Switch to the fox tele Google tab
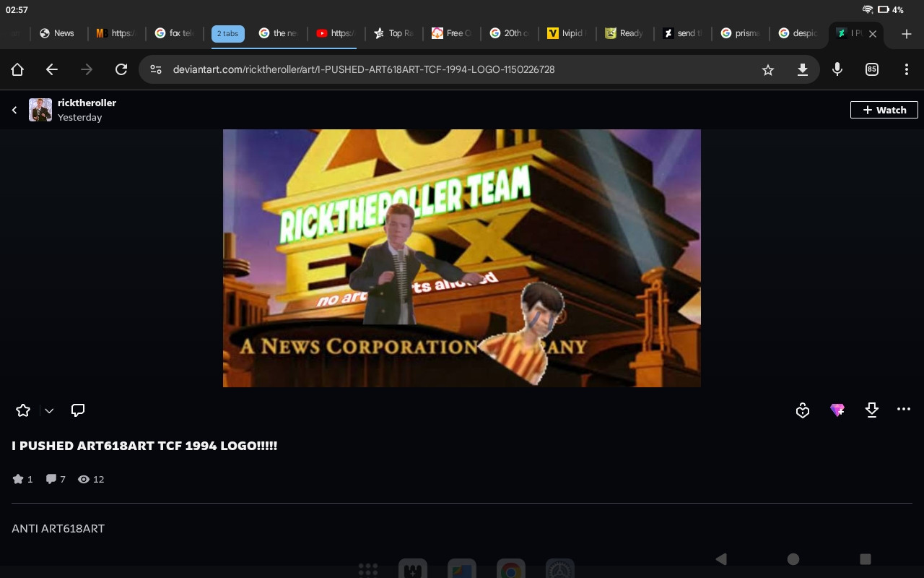 175,33
